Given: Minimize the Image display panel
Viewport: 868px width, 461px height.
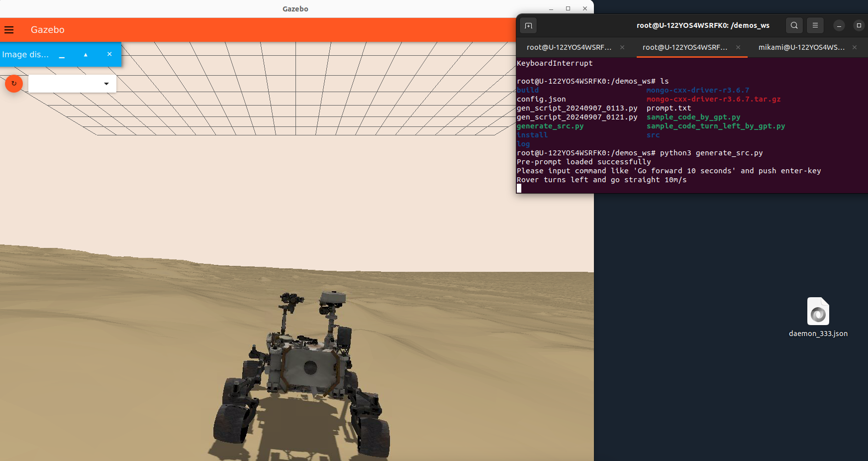Looking at the screenshot, I should coord(62,56).
